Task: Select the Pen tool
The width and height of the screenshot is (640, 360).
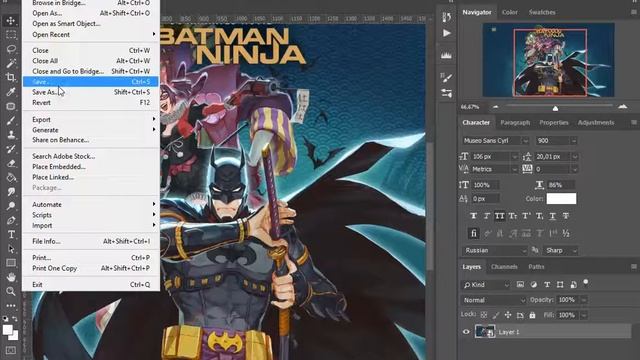Action: 11,220
